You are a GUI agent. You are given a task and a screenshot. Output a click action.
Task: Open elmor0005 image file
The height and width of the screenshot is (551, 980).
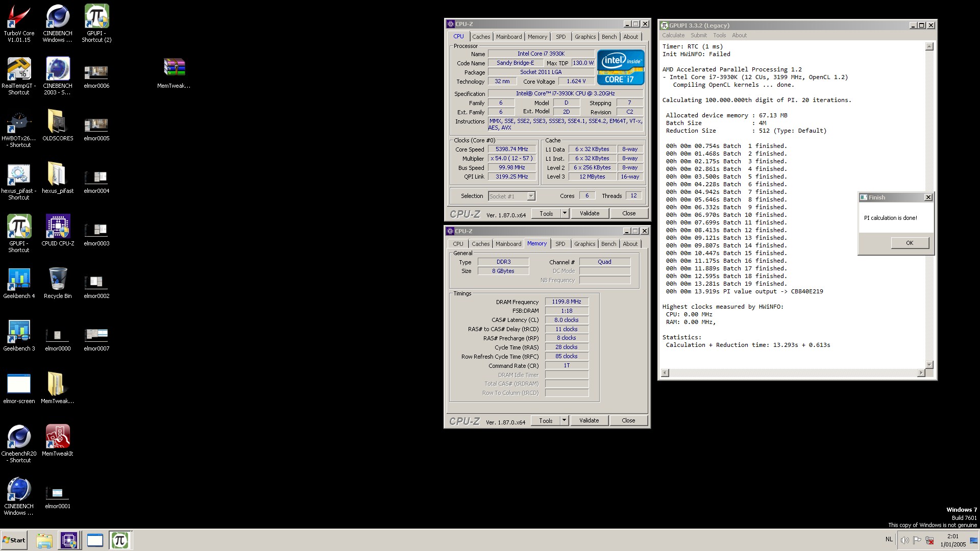pos(96,129)
